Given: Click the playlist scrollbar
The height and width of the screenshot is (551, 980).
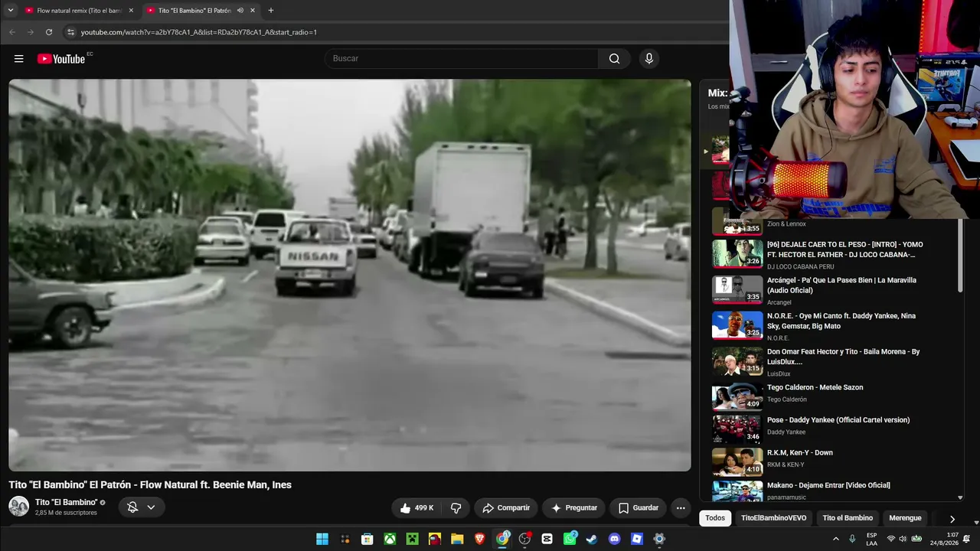Looking at the screenshot, I should 960,254.
